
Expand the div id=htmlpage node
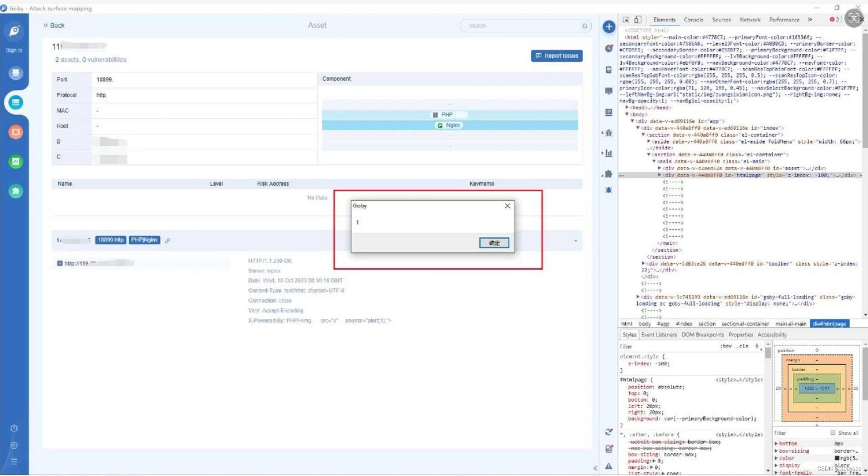point(660,175)
